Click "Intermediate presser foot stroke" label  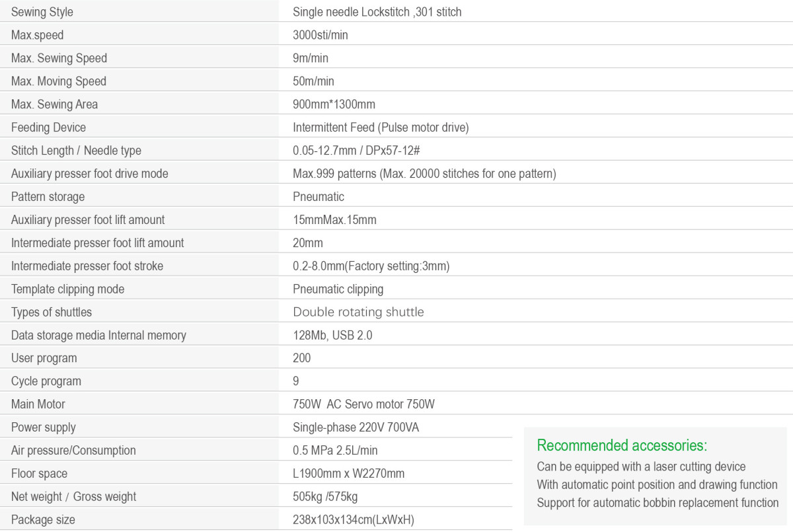click(87, 266)
